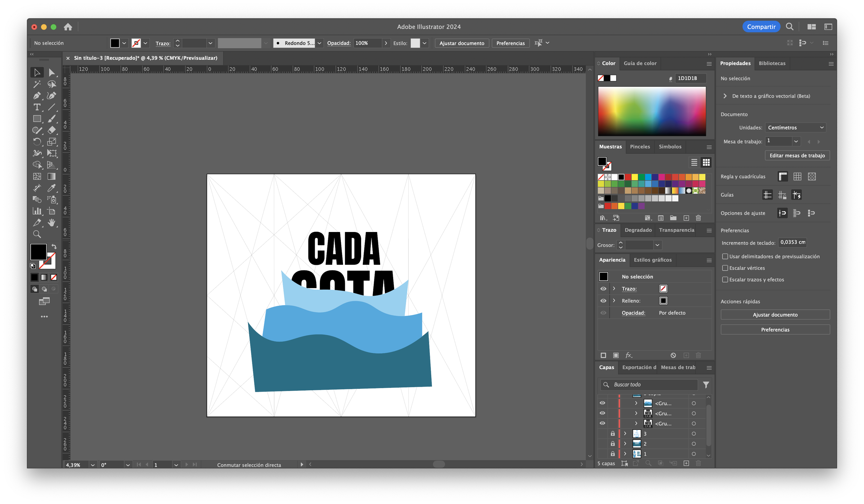
Task: Toggle Trazo visibility eye in Apariencia
Action: click(x=603, y=289)
